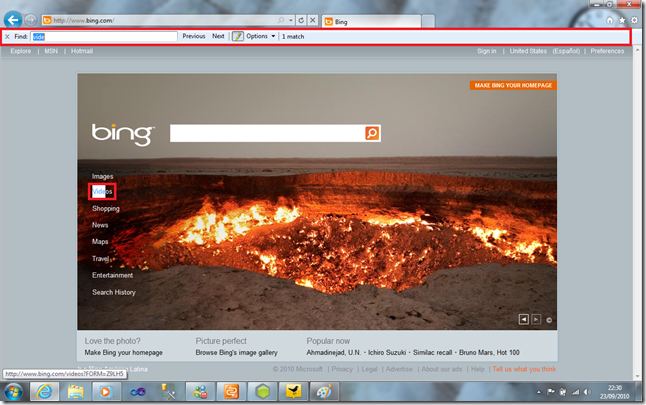
Task: Open the MSN link
Action: (x=51, y=51)
